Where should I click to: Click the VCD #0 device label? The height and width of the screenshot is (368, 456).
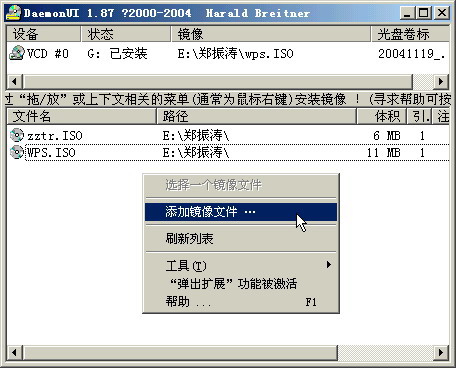48,54
